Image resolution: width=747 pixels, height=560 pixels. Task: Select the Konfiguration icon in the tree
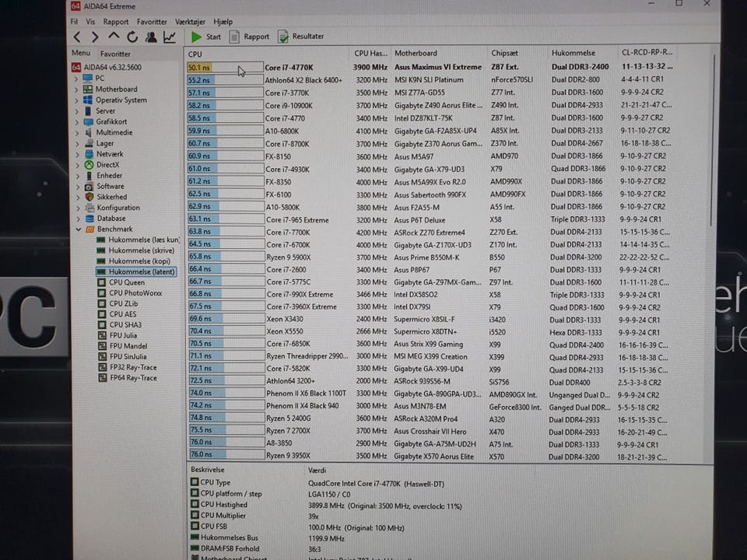[89, 208]
